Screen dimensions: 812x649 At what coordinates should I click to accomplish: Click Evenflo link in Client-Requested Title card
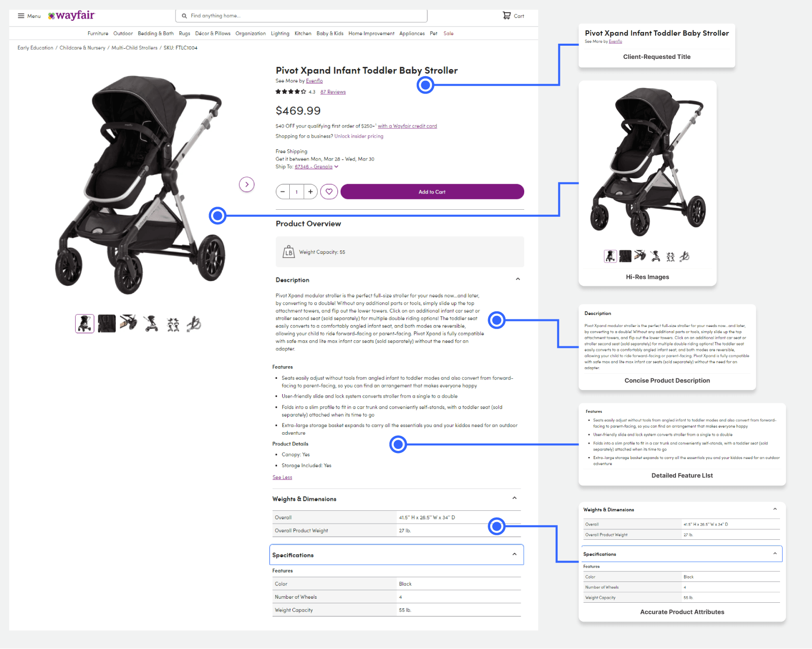pos(615,42)
